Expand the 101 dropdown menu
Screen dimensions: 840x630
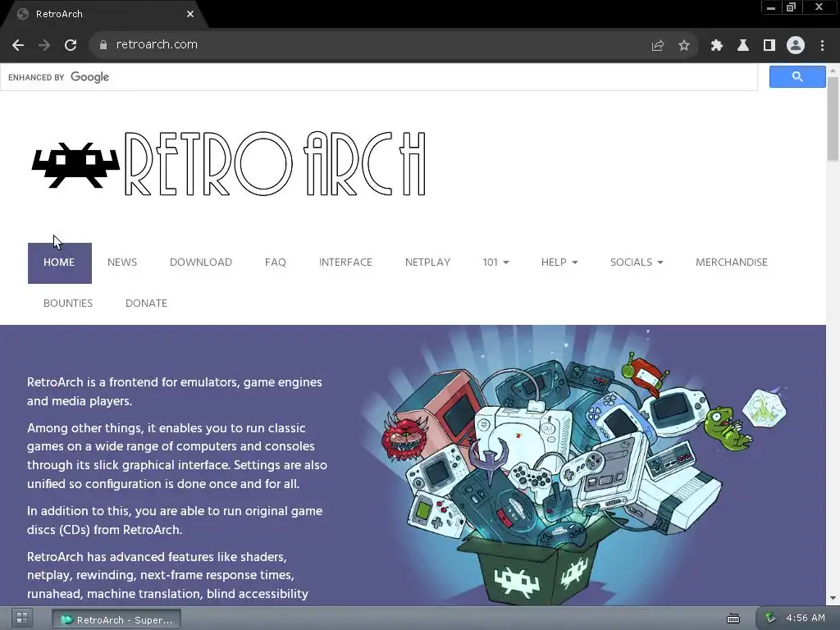point(495,262)
